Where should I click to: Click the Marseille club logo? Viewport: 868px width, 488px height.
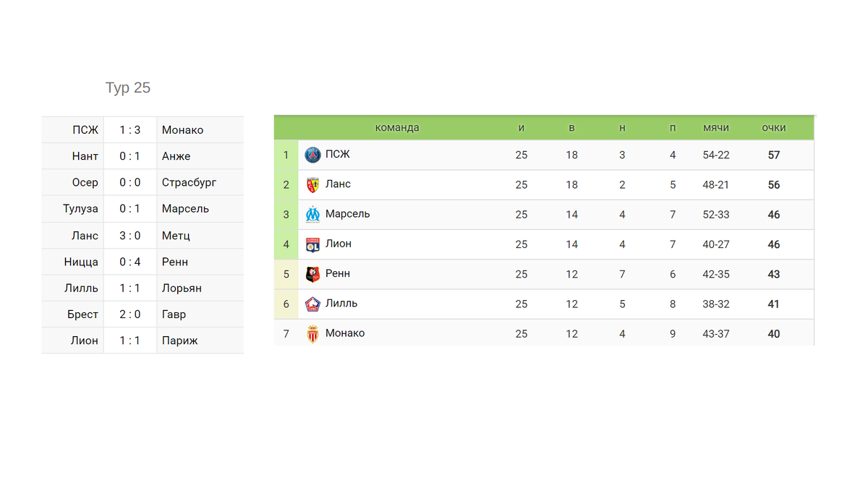(x=312, y=215)
